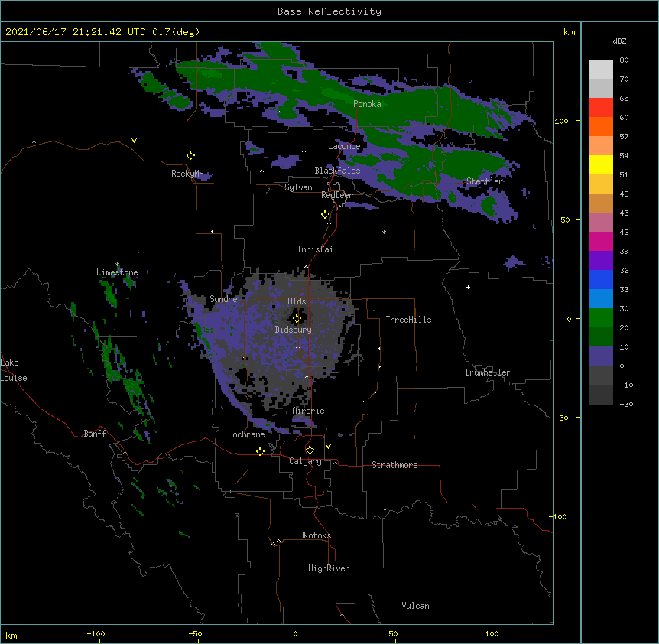Click the Drumheller label
This screenshot has height=644, width=659.
[488, 372]
